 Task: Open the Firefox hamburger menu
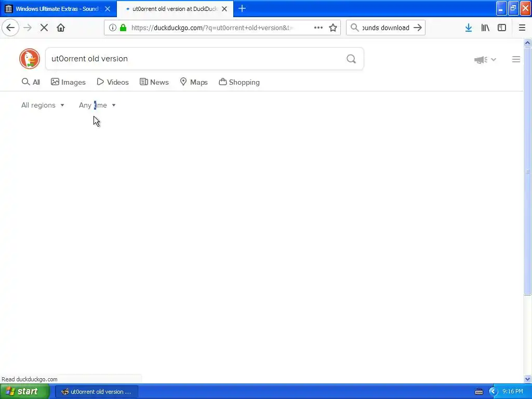(x=522, y=28)
